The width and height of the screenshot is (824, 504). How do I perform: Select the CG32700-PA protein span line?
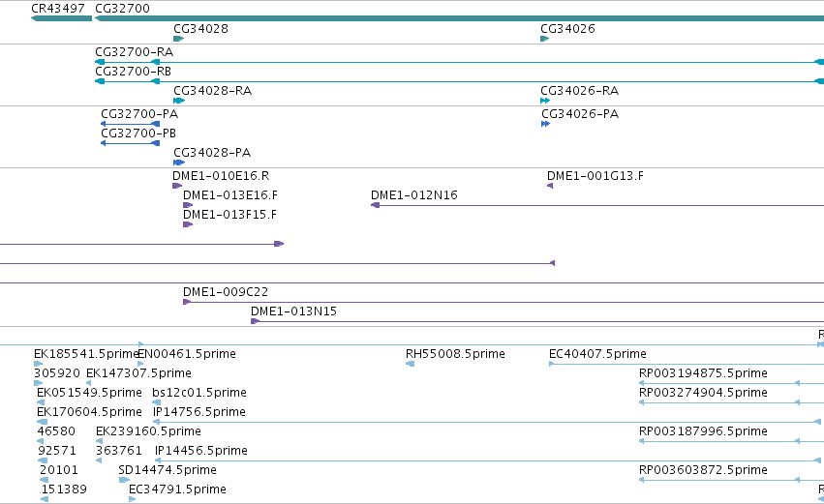[131, 124]
